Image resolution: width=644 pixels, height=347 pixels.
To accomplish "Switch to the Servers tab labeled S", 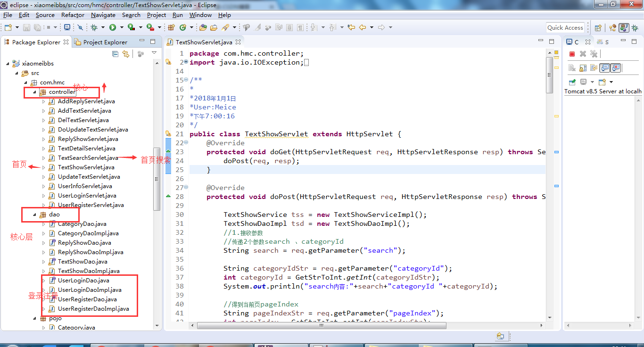I will pyautogui.click(x=603, y=42).
